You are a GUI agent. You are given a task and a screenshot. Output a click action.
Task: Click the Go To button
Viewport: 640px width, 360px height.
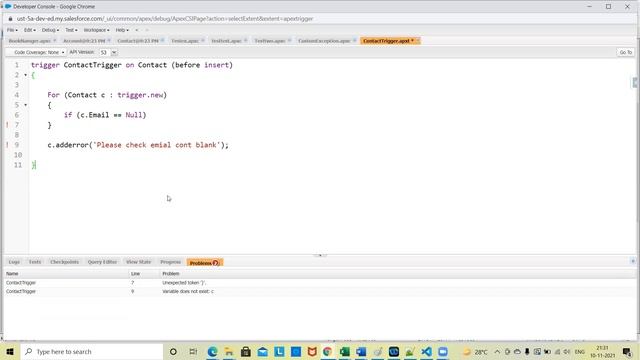[625, 52]
